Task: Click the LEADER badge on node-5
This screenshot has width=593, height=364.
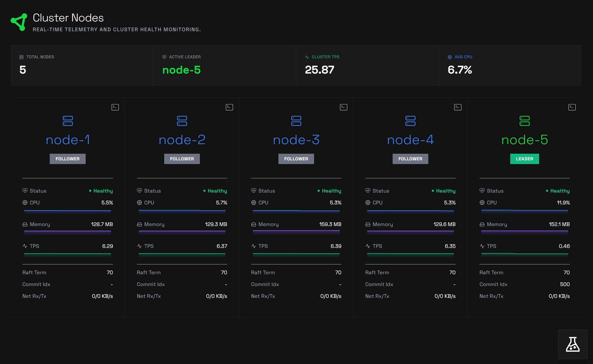Action: pos(525,159)
